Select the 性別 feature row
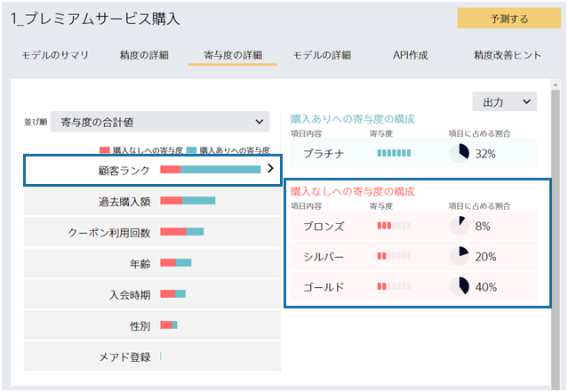The image size is (568, 392). pos(152,325)
